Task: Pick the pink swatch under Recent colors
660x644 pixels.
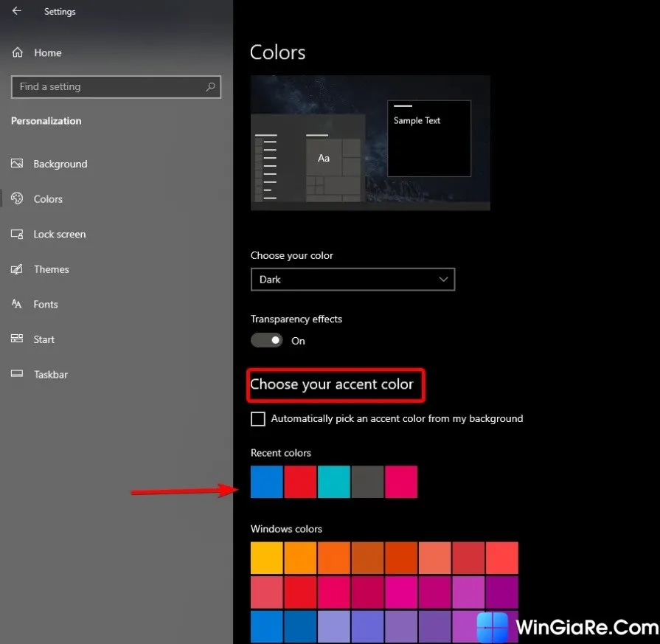Action: pos(401,482)
